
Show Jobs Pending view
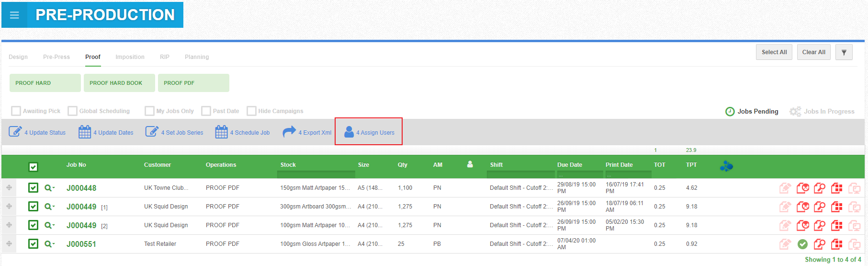752,111
